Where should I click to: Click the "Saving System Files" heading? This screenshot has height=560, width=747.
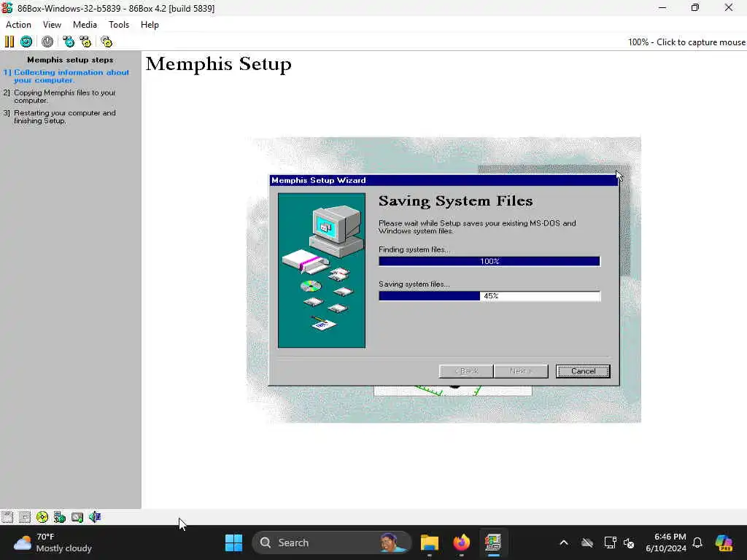pos(455,201)
